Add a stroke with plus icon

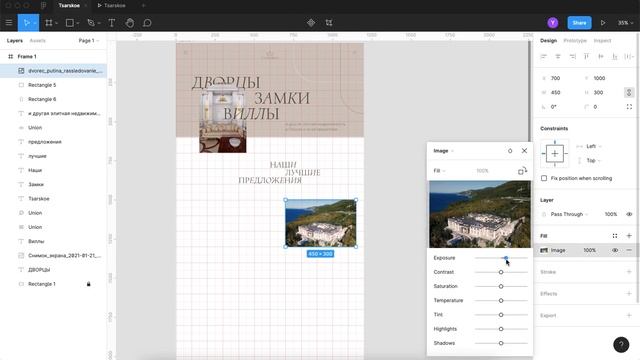coord(629,272)
